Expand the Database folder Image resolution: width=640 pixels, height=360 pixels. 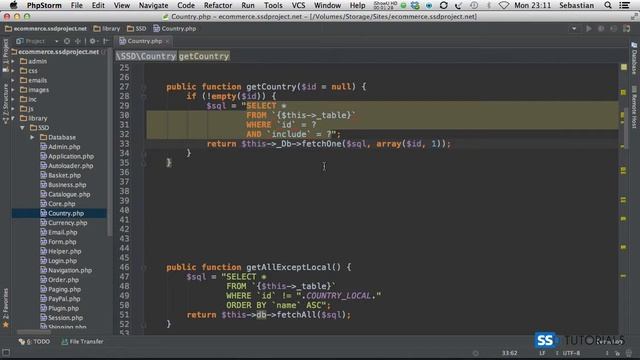33,138
